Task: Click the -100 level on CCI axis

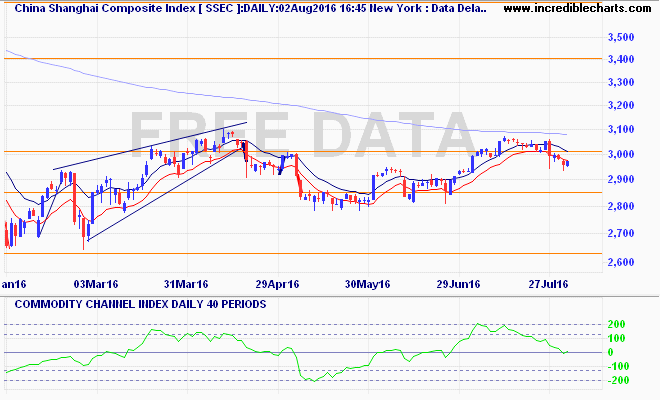Action: coord(617,366)
